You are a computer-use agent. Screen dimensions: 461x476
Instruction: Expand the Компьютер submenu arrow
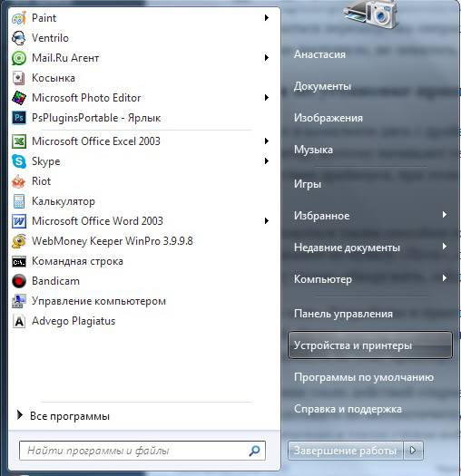(x=445, y=278)
